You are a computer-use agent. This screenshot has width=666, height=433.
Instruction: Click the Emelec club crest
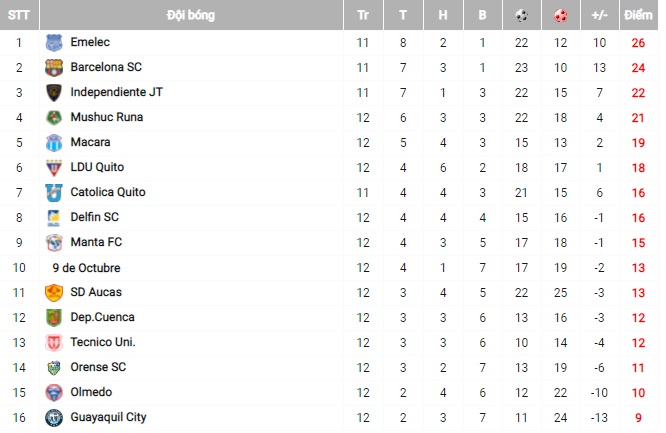[54, 43]
